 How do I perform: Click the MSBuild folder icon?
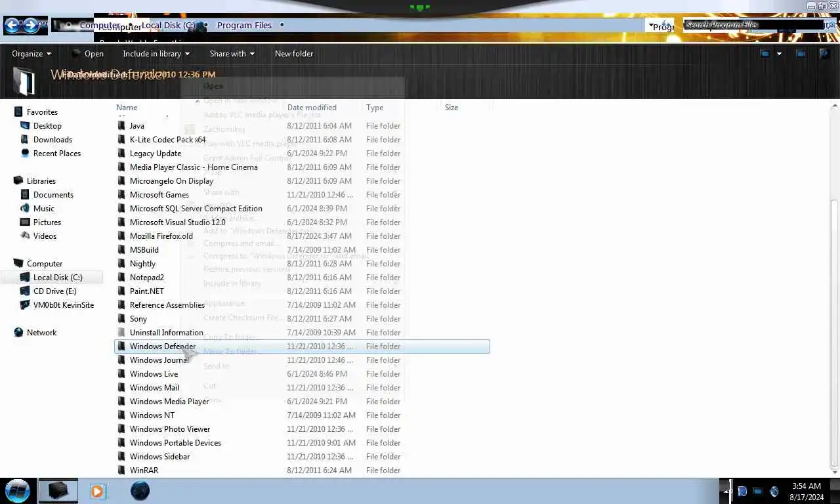click(x=121, y=250)
